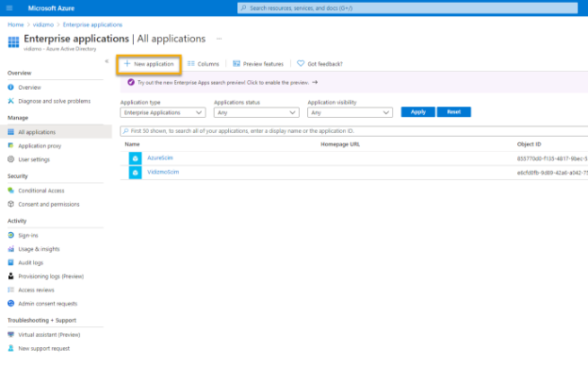This screenshot has height=383, width=588.
Task: Open Conditional Access in sidebar
Action: click(41, 190)
